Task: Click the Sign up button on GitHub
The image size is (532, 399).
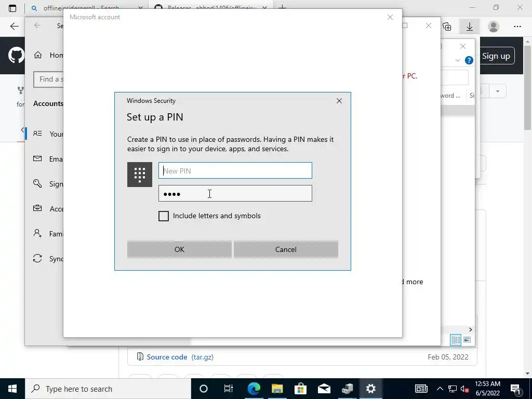Action: click(496, 56)
